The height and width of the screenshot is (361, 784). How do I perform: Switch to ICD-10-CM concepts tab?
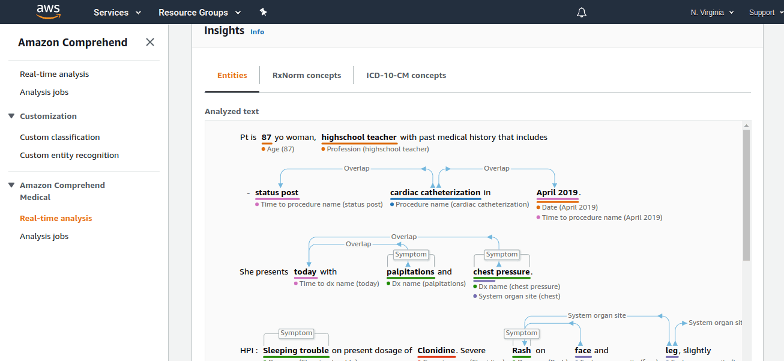pos(406,76)
